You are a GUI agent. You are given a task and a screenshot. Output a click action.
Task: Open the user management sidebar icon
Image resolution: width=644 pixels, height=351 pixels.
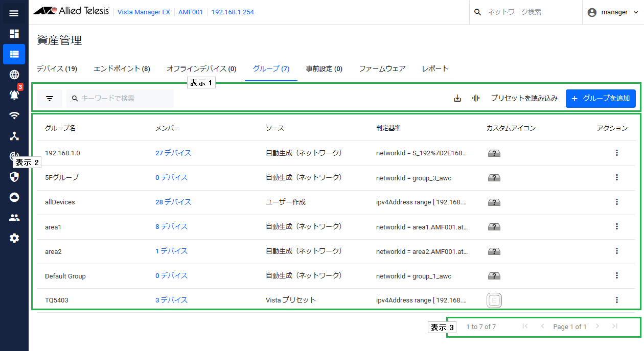tap(14, 218)
